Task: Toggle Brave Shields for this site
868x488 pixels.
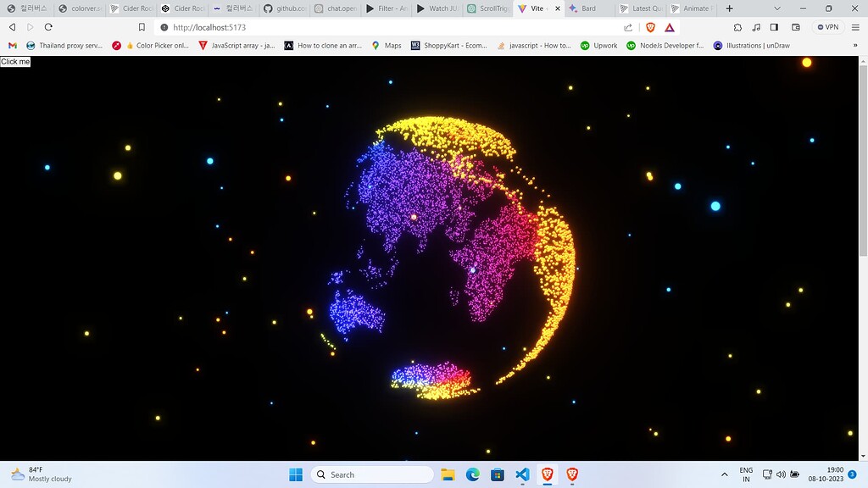Action: click(650, 26)
